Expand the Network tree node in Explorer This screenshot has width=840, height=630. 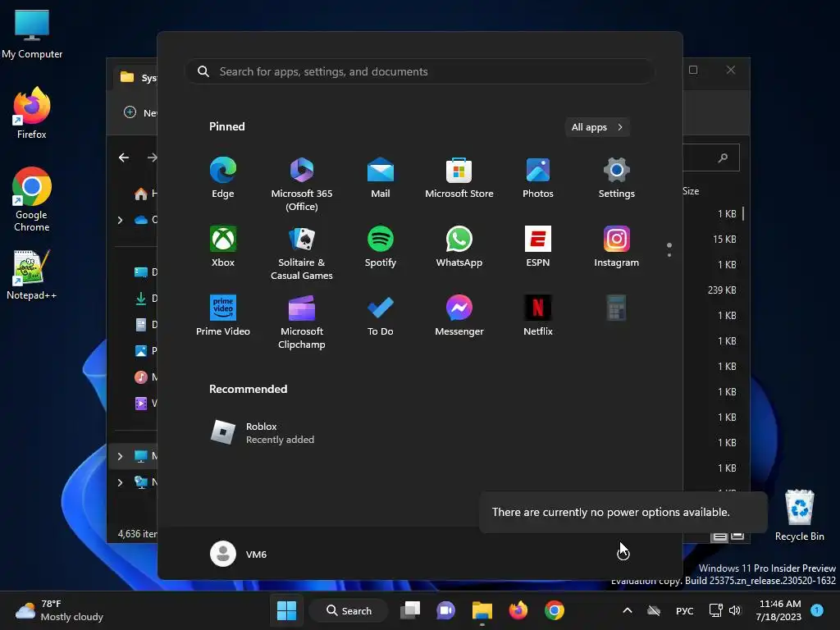point(120,482)
